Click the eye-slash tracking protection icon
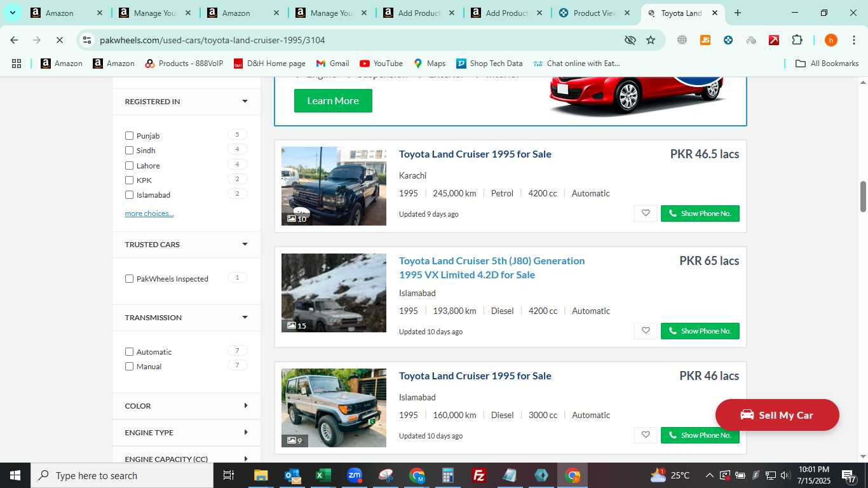868x488 pixels. click(x=630, y=40)
